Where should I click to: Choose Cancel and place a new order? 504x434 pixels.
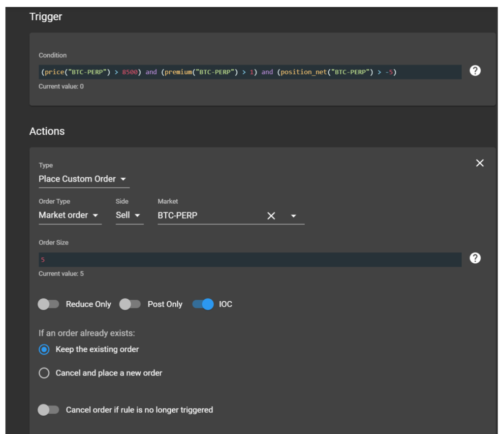[x=44, y=373]
